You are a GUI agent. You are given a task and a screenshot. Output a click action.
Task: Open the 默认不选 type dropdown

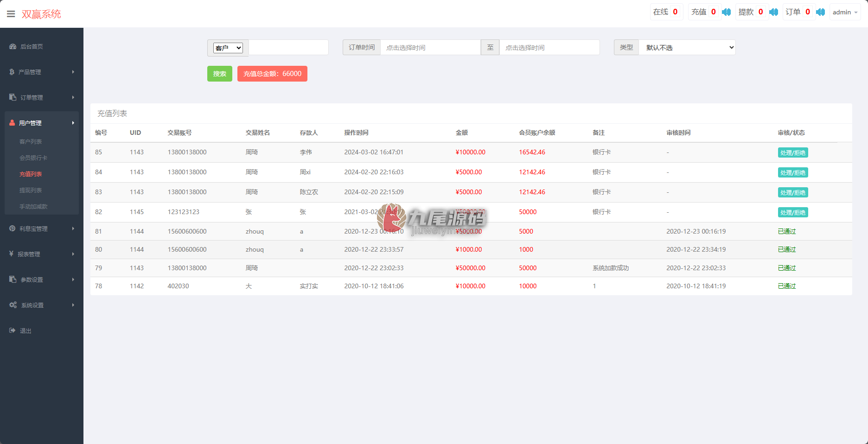[x=687, y=47]
